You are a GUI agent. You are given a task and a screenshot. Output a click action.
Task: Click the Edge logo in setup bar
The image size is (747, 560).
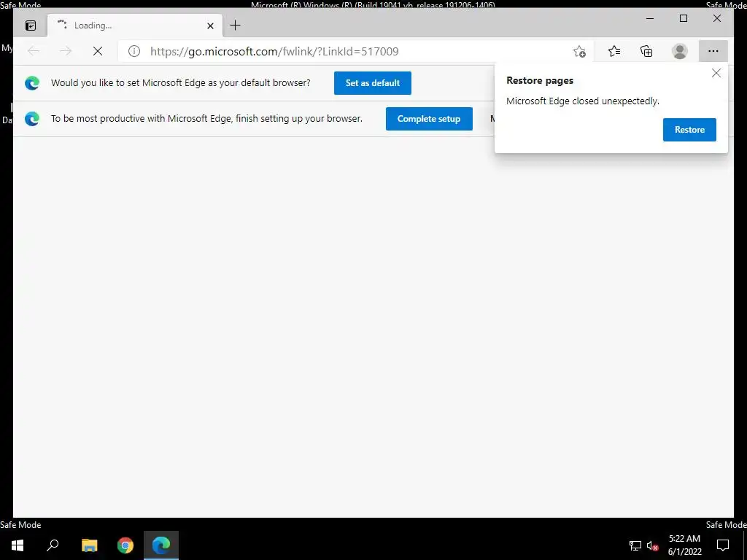32,119
